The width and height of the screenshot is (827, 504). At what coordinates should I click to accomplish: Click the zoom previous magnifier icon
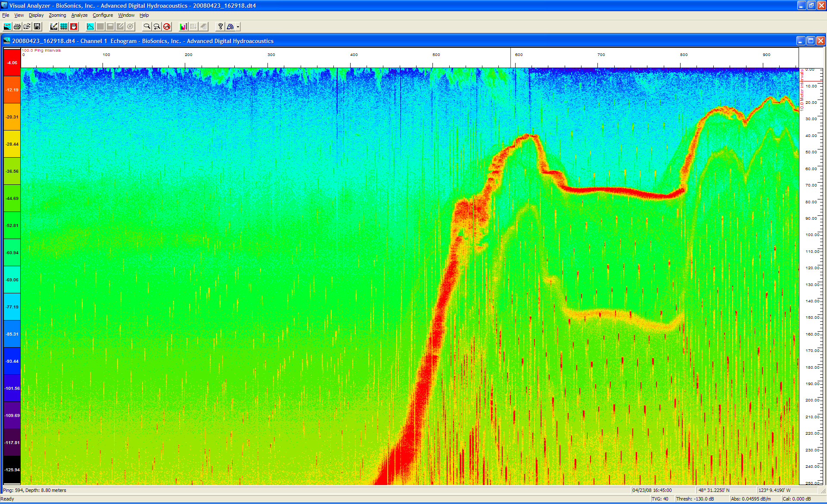[157, 27]
